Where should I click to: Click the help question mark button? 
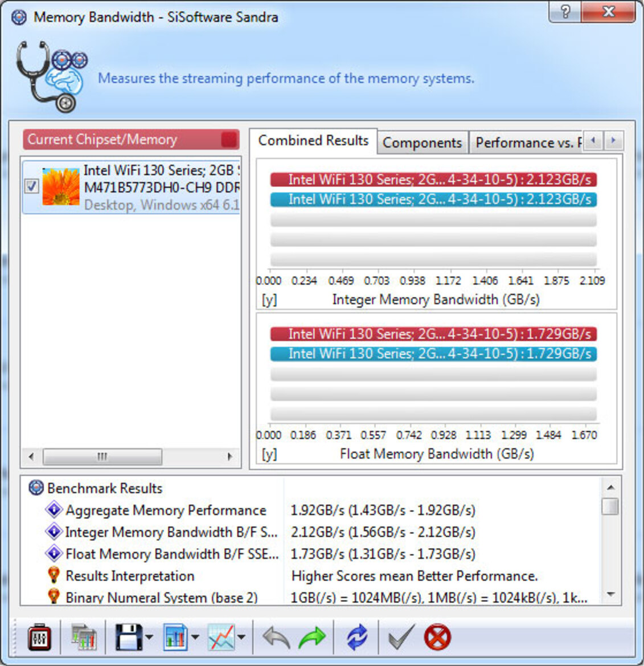(565, 12)
